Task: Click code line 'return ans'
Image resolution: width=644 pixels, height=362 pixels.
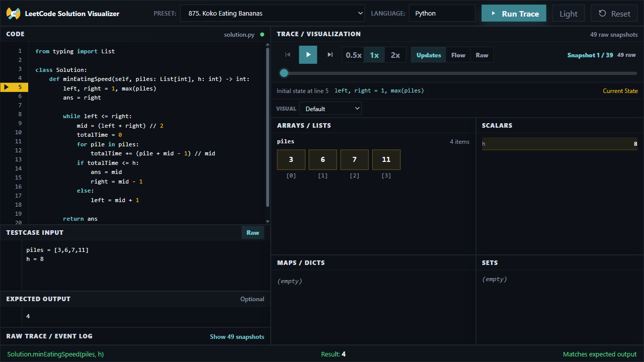Action: [80, 219]
